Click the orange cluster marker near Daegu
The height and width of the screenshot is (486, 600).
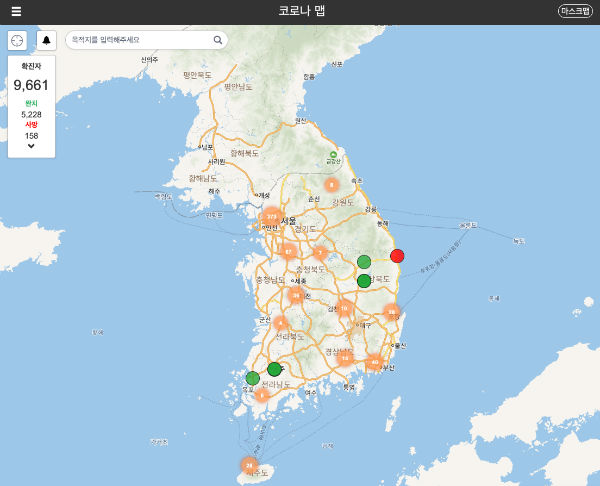(x=344, y=309)
